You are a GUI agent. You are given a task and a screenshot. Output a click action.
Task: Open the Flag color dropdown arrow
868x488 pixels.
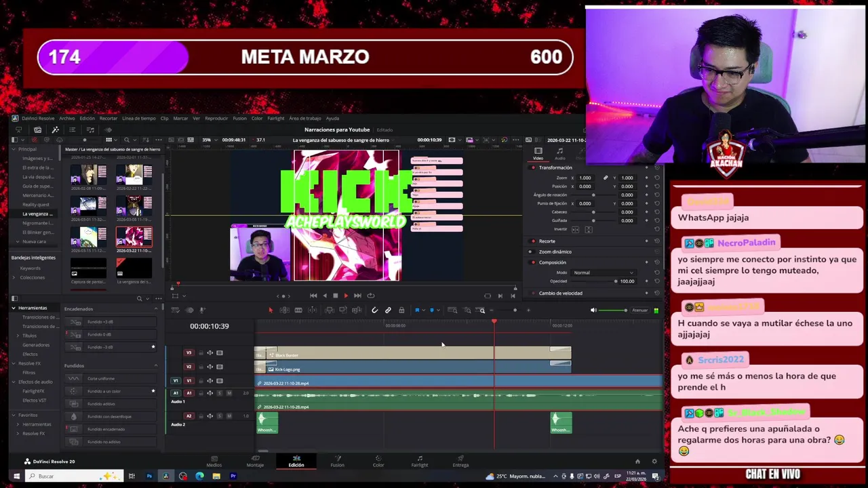(x=424, y=310)
